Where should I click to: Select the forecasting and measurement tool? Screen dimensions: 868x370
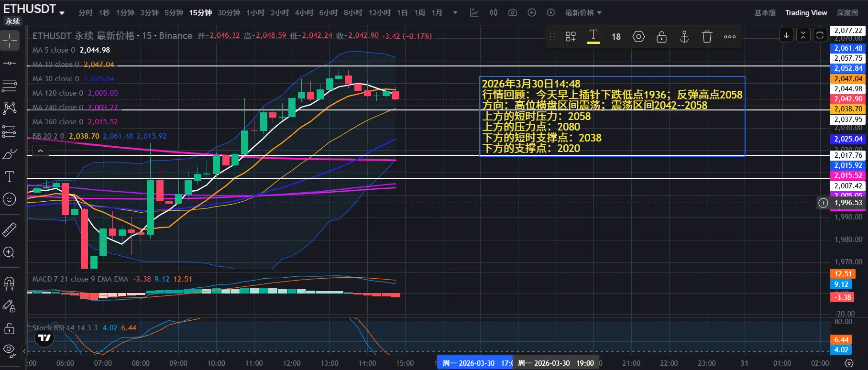click(x=10, y=131)
